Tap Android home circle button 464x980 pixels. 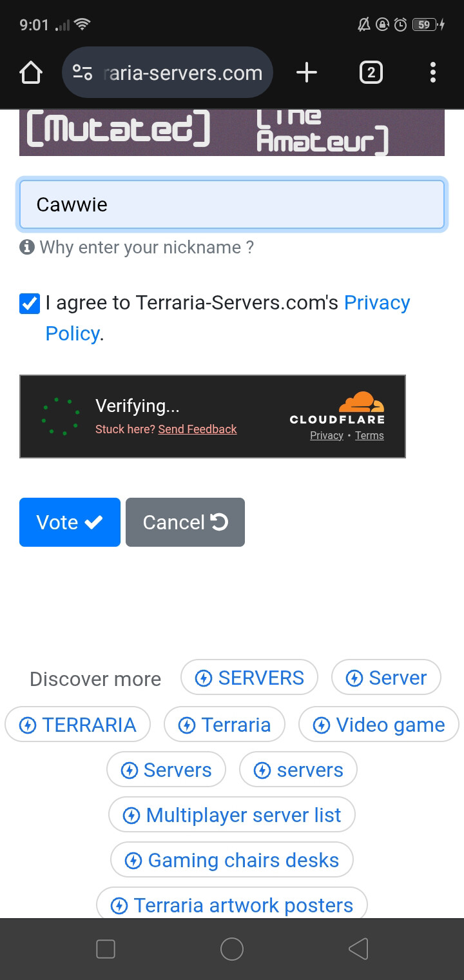232,949
